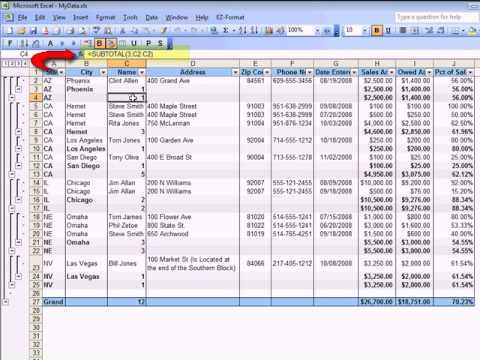Open the Tools menu
Image resolution: width=480 pixels, height=360 pixels.
tap(130, 17)
